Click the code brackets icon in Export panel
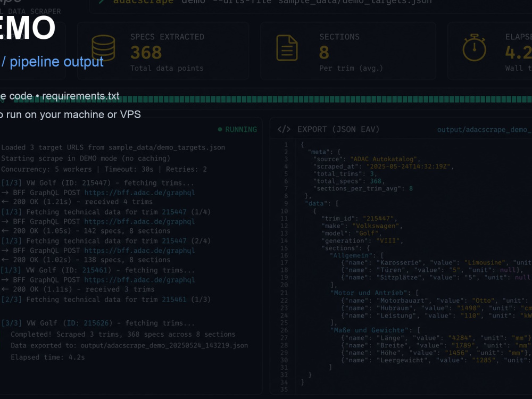The image size is (532, 399). point(284,129)
